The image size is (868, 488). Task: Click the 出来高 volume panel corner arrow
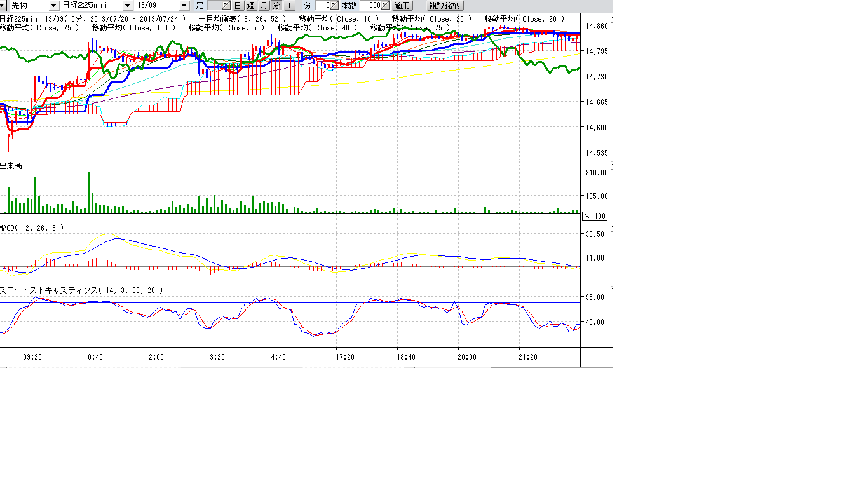pos(611,166)
